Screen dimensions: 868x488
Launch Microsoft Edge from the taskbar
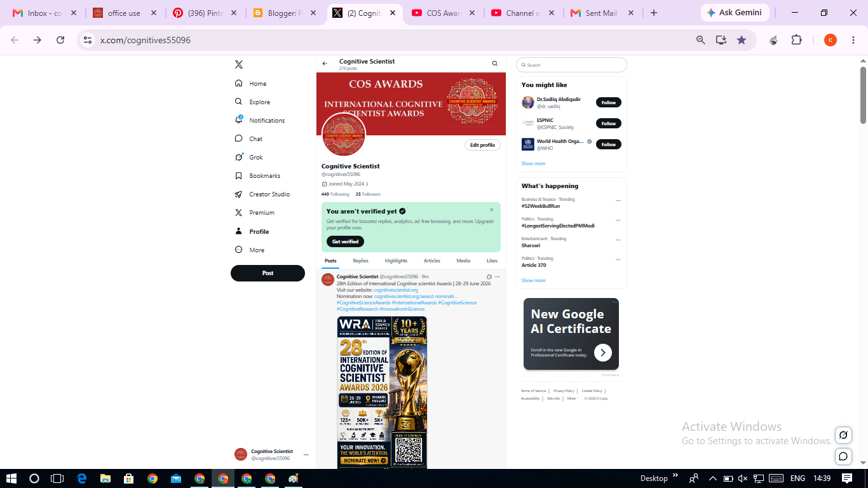tap(82, 478)
